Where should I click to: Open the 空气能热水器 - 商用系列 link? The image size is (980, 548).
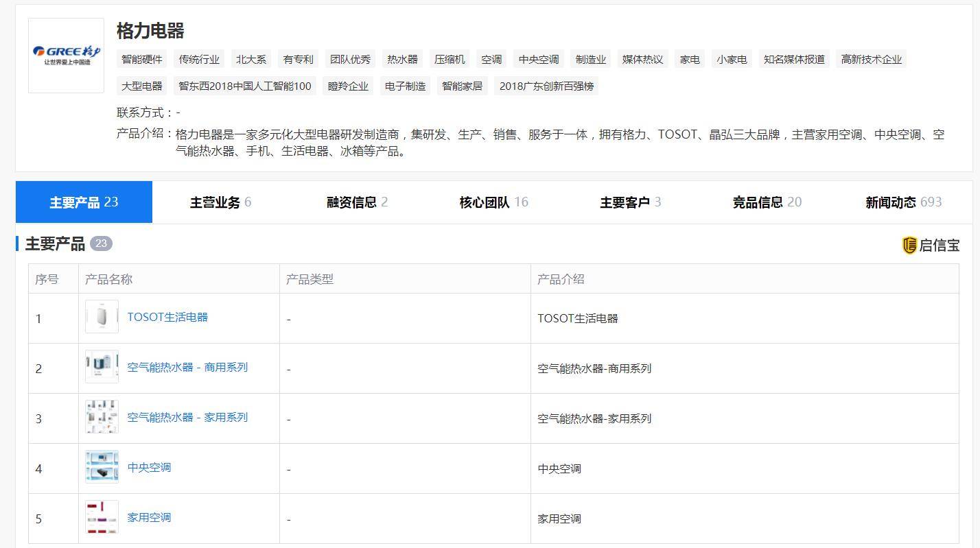[x=187, y=367]
